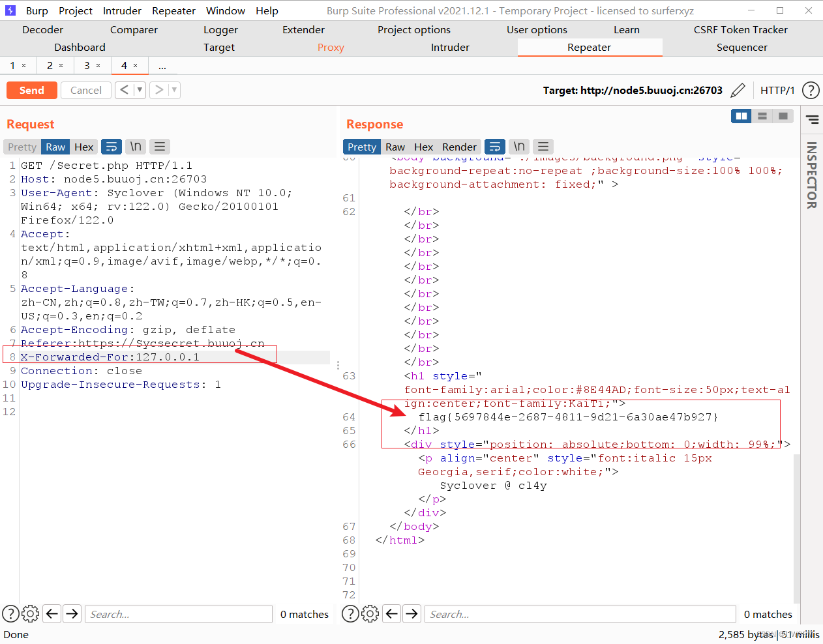This screenshot has height=644, width=823.
Task: Toggle response word wrap icon
Action: (x=495, y=147)
